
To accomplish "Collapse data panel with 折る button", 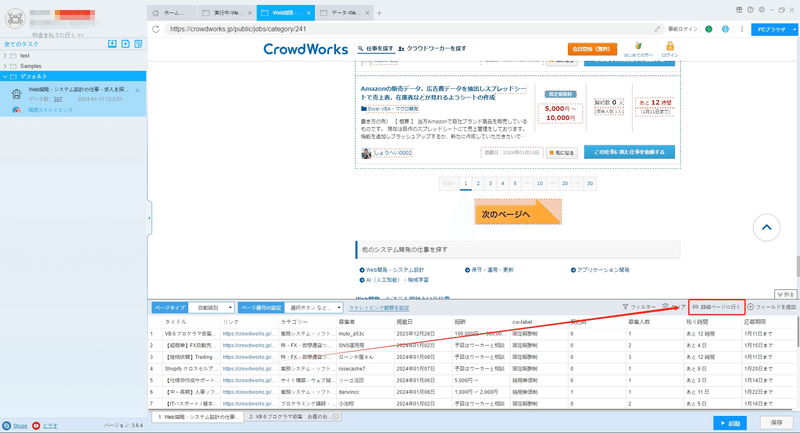I will (785, 294).
